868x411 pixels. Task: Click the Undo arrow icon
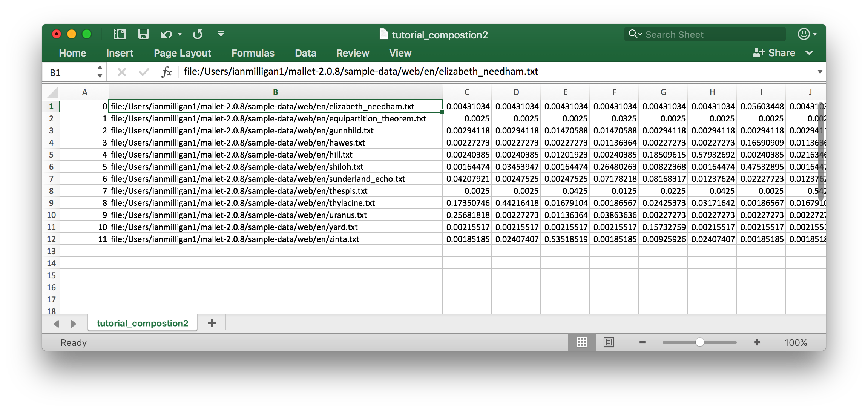pyautogui.click(x=166, y=34)
